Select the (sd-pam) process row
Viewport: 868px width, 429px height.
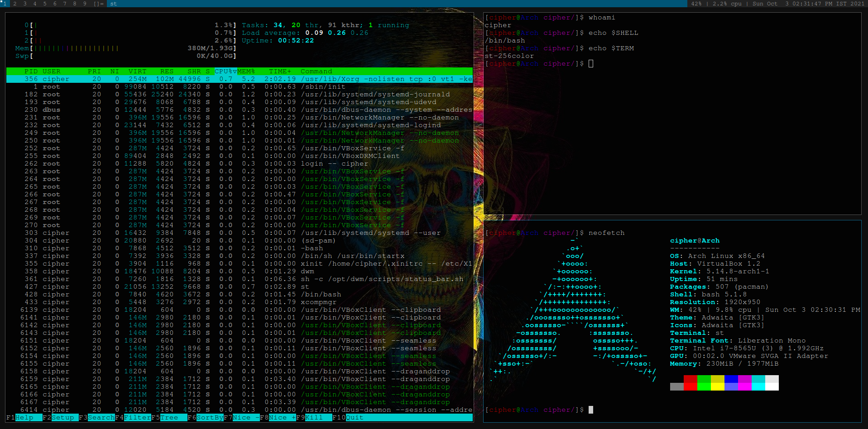[240, 241]
